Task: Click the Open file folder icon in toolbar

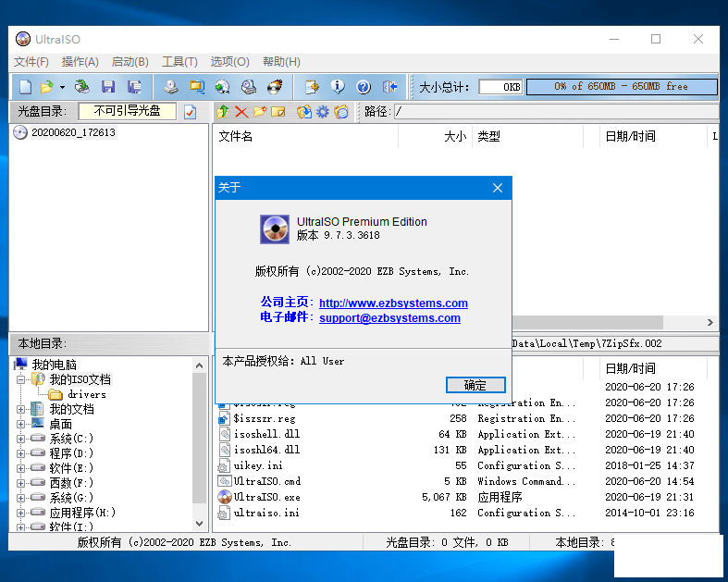Action: (47, 86)
